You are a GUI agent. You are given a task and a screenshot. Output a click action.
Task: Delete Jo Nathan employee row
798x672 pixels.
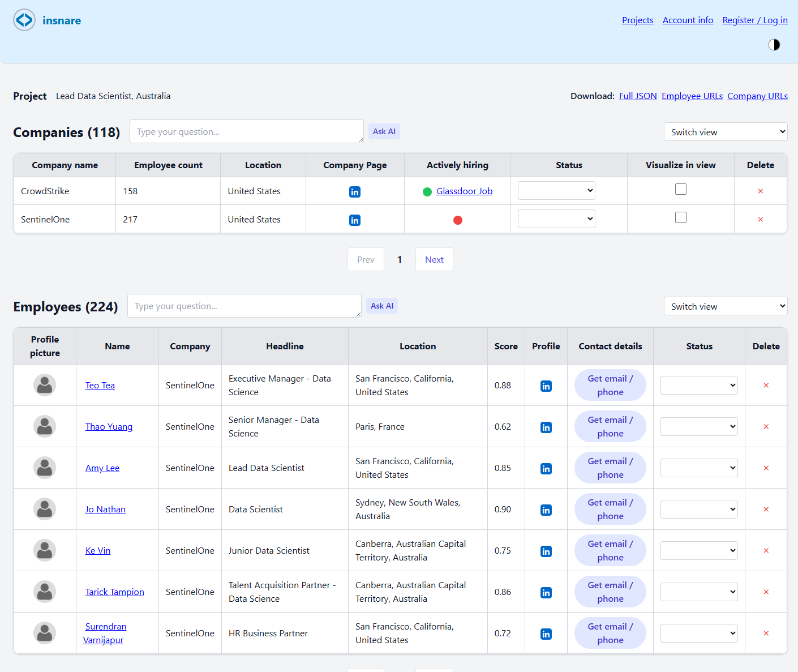tap(766, 510)
